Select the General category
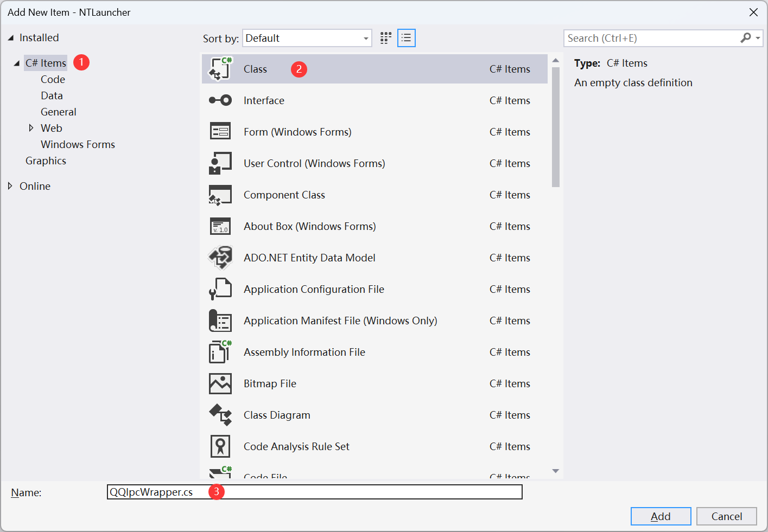Viewport: 768px width, 532px height. point(58,112)
